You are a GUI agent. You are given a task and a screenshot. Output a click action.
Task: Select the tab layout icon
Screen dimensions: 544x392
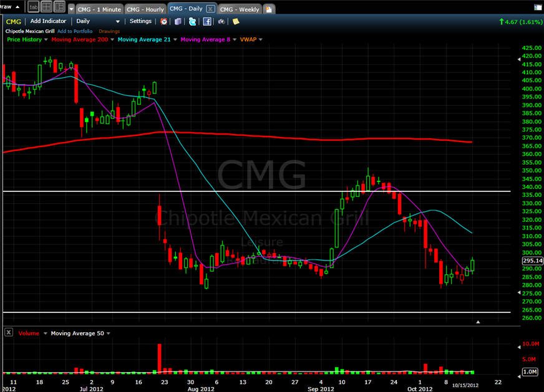pos(33,7)
